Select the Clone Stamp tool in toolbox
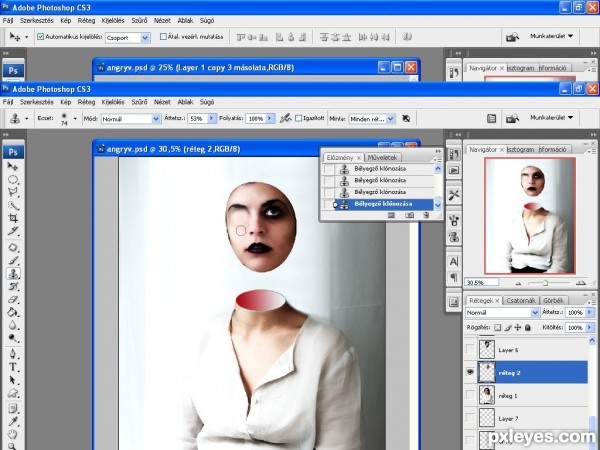Image resolution: width=600 pixels, height=450 pixels. coord(13,274)
